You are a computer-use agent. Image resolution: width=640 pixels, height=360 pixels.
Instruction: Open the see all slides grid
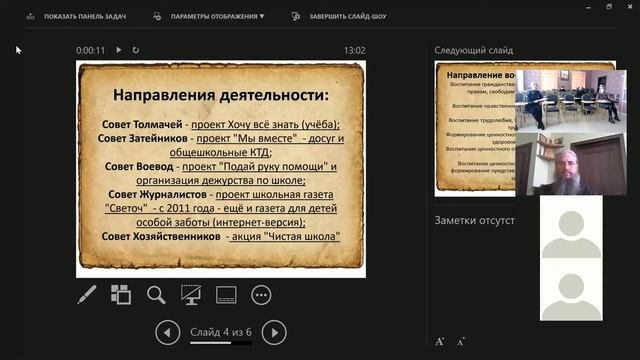(x=121, y=295)
